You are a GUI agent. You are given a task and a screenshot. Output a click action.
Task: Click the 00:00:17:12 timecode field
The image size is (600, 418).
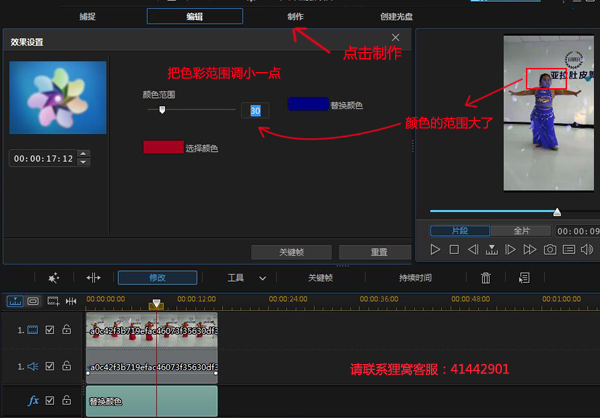pos(43,158)
